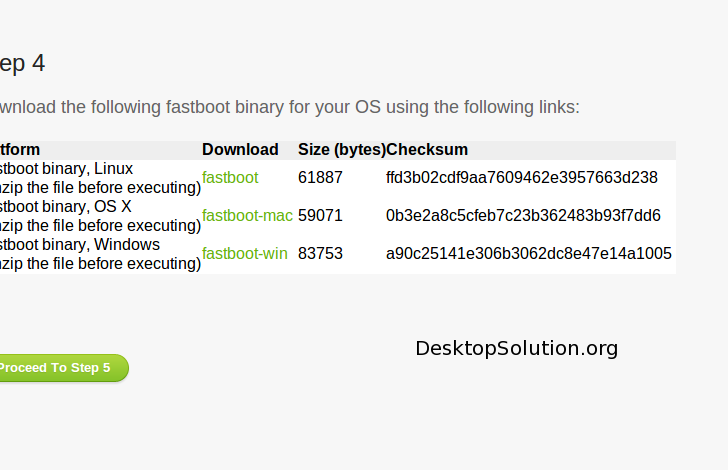Download the fastboot-mac binary
Screen dimensions: 728x470
(x=247, y=216)
